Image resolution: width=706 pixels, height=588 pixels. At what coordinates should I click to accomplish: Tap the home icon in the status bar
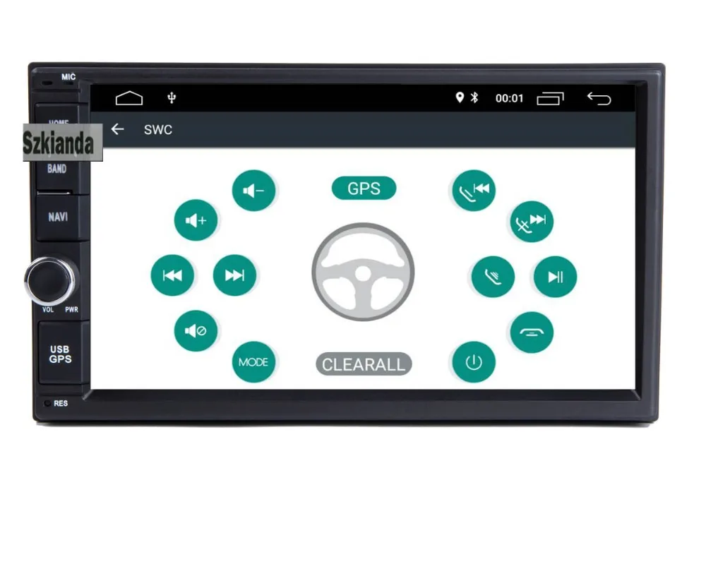click(x=129, y=97)
